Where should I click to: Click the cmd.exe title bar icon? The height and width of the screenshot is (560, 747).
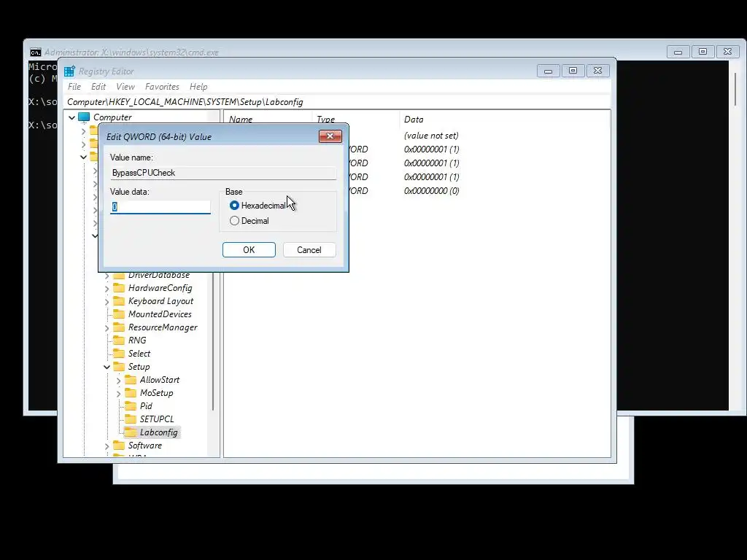pos(35,52)
